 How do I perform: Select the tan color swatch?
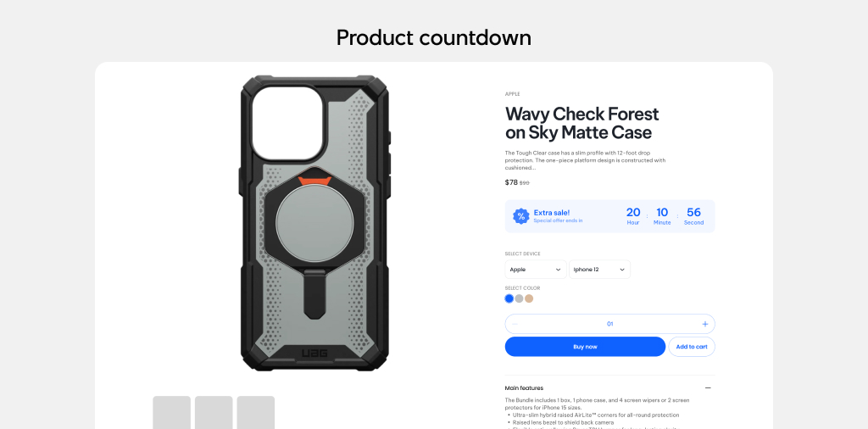[529, 298]
